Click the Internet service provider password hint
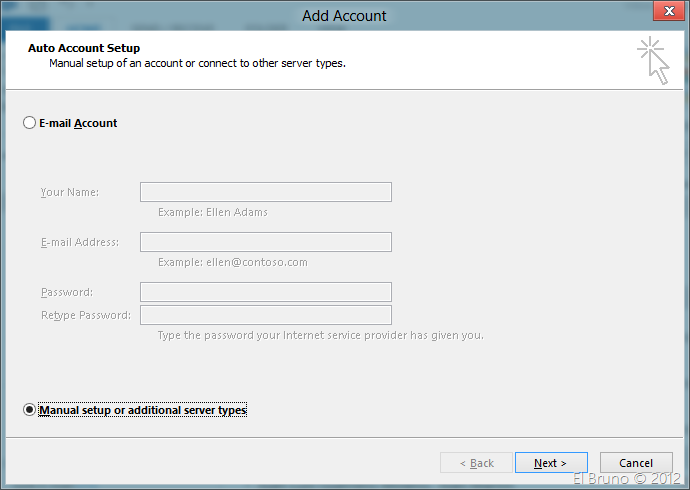This screenshot has width=690, height=490. coord(320,335)
